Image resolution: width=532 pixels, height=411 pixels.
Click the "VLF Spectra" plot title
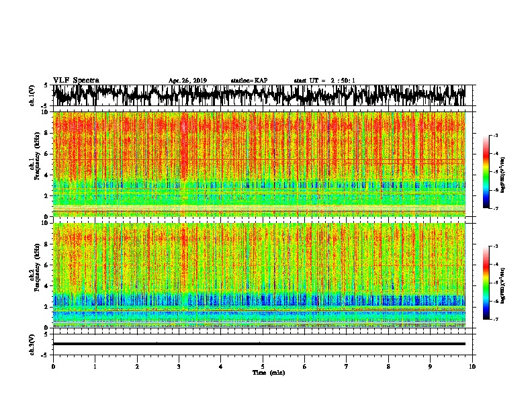[x=76, y=81]
